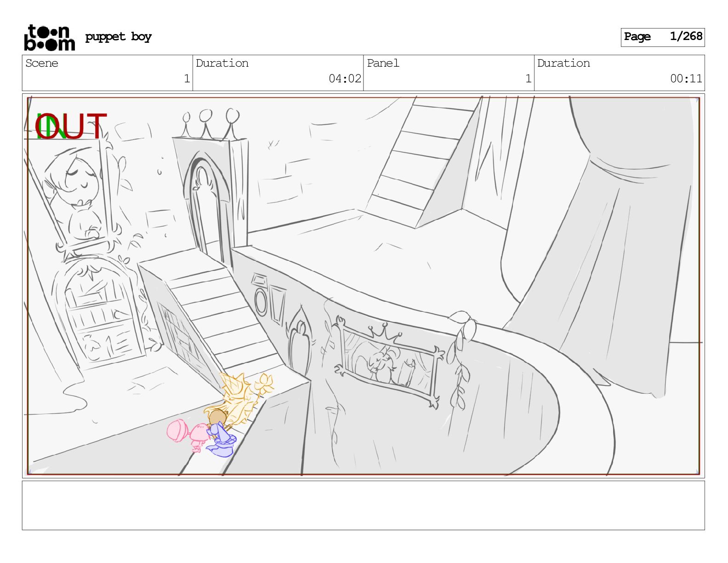Select the scene duration value 04:02
The width and height of the screenshot is (728, 563).
345,79
